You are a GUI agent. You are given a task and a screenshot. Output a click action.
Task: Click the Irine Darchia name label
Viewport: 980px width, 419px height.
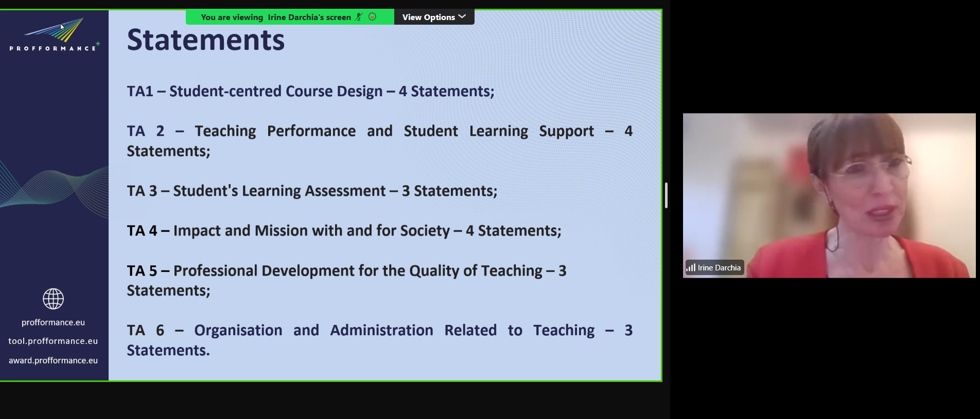(x=719, y=268)
